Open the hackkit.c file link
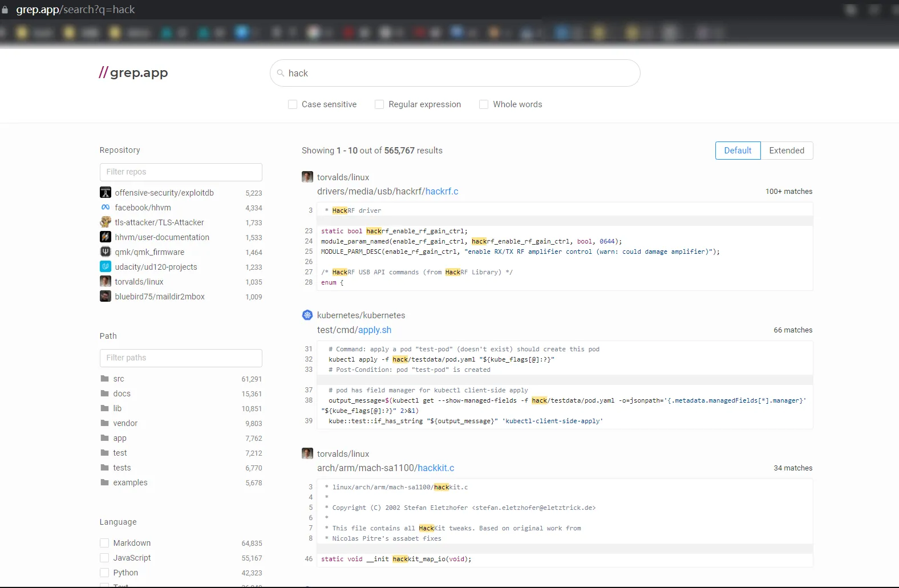The image size is (899, 588). point(436,468)
